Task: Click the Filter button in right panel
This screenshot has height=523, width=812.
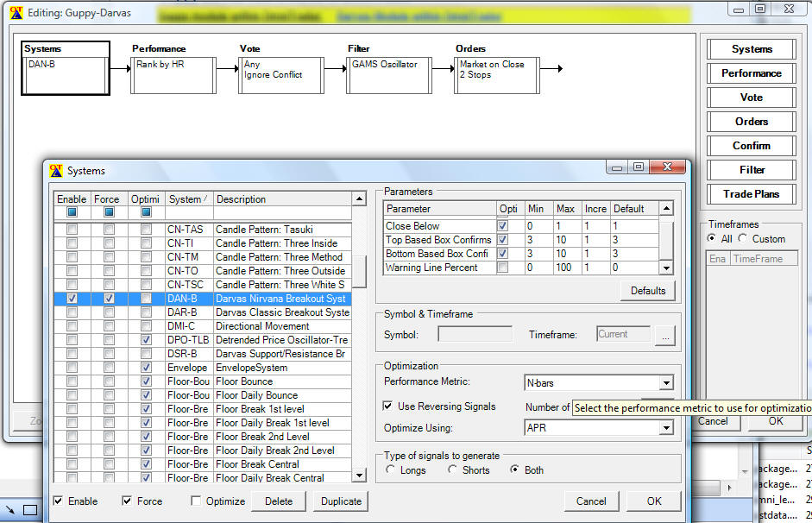Action: point(752,170)
